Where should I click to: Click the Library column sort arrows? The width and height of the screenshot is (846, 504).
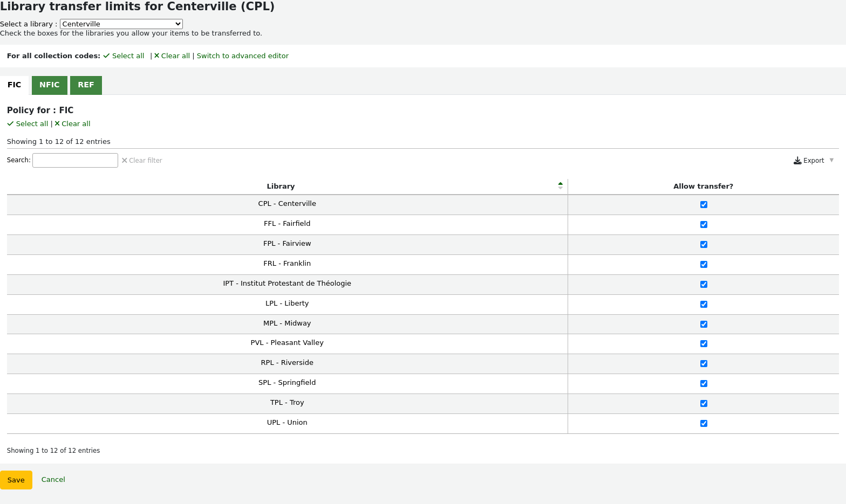click(x=560, y=186)
